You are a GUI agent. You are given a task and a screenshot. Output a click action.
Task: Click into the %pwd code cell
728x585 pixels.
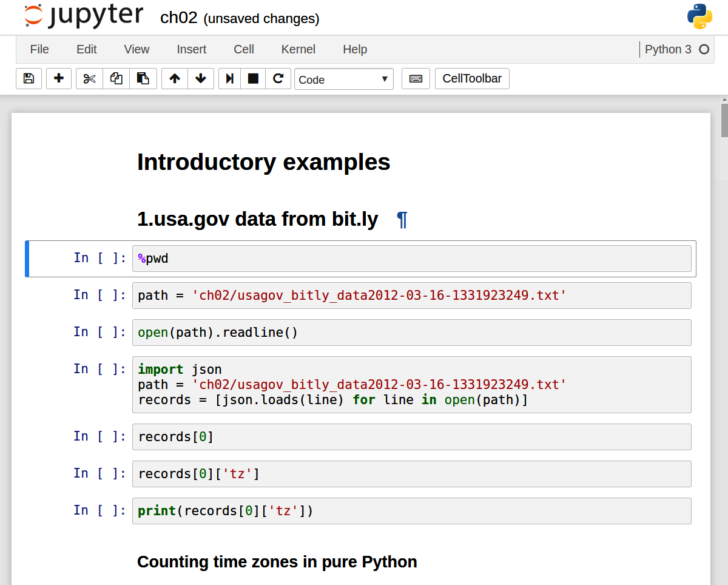tap(411, 259)
